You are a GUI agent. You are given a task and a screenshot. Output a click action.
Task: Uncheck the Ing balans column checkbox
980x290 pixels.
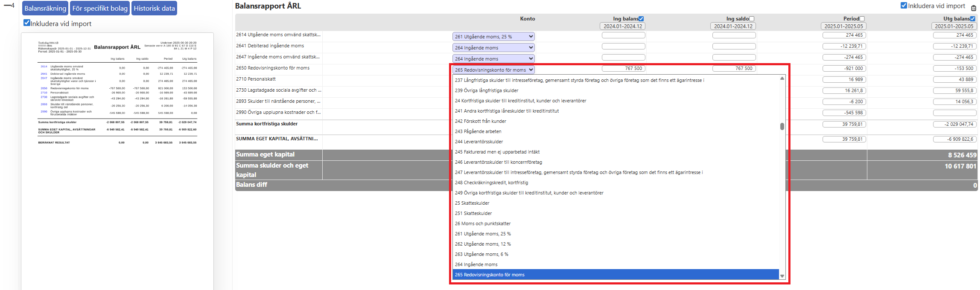(x=641, y=19)
